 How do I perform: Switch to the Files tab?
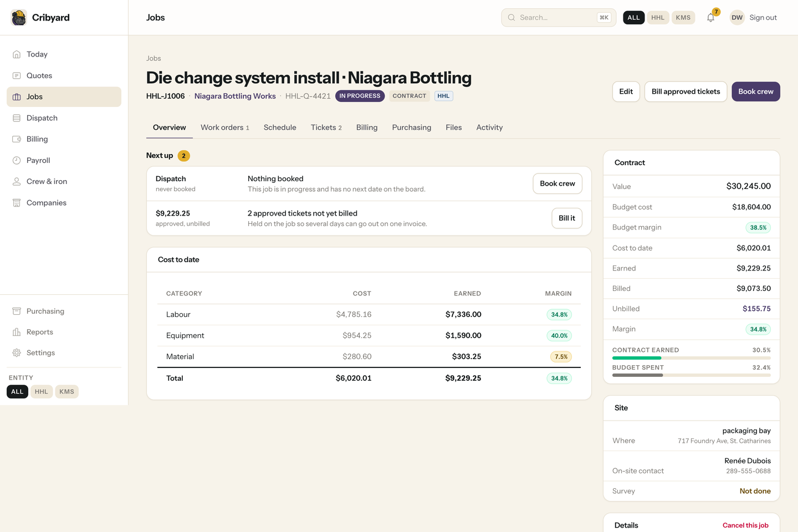click(454, 127)
